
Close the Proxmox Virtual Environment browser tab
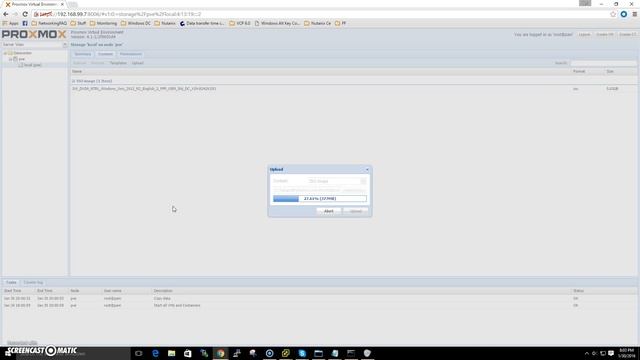coord(62,4)
